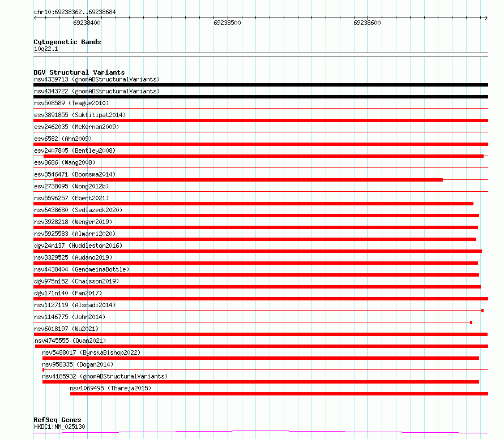Open variant nsv5596257 (Ebert2021)
This screenshot has height=439, width=504.
point(71,198)
